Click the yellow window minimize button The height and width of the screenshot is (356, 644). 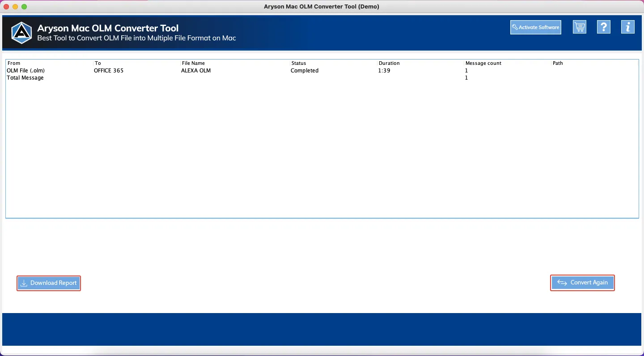click(x=15, y=7)
